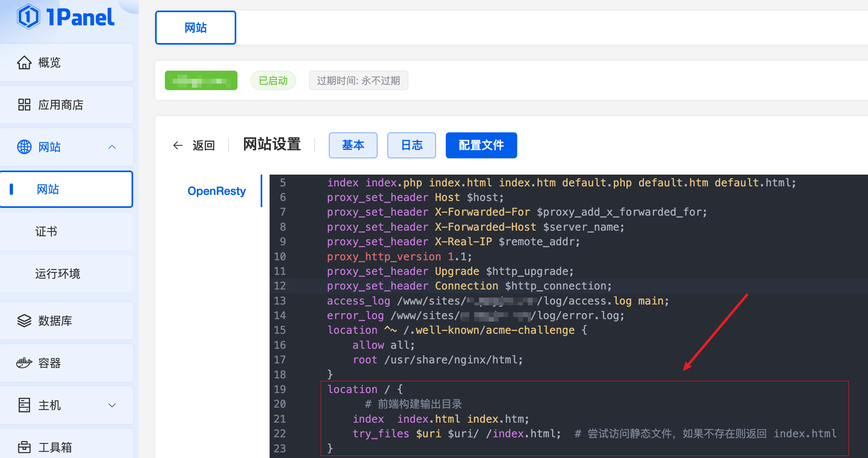
Task: Click the 已启动 status badge
Action: [273, 80]
